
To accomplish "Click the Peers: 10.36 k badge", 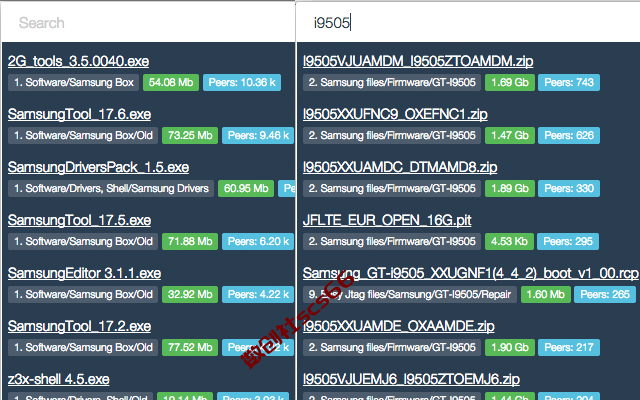I will pos(242,82).
